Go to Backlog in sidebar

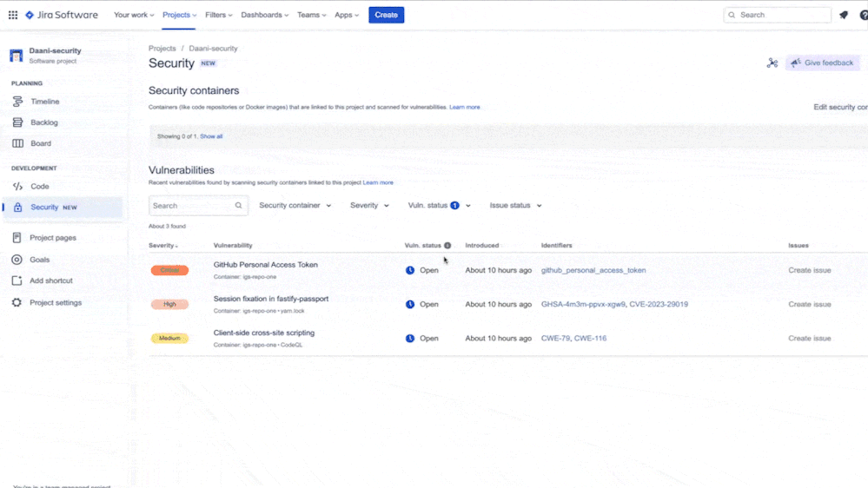pyautogui.click(x=44, y=122)
